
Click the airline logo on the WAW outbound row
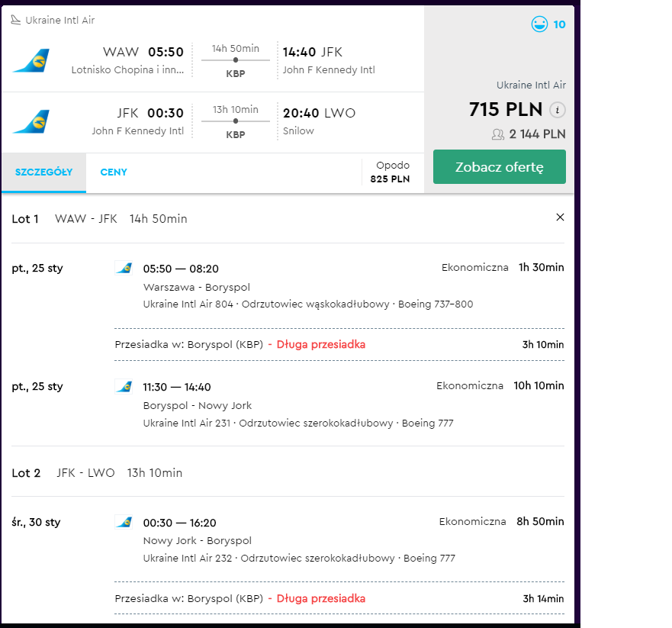[31, 60]
